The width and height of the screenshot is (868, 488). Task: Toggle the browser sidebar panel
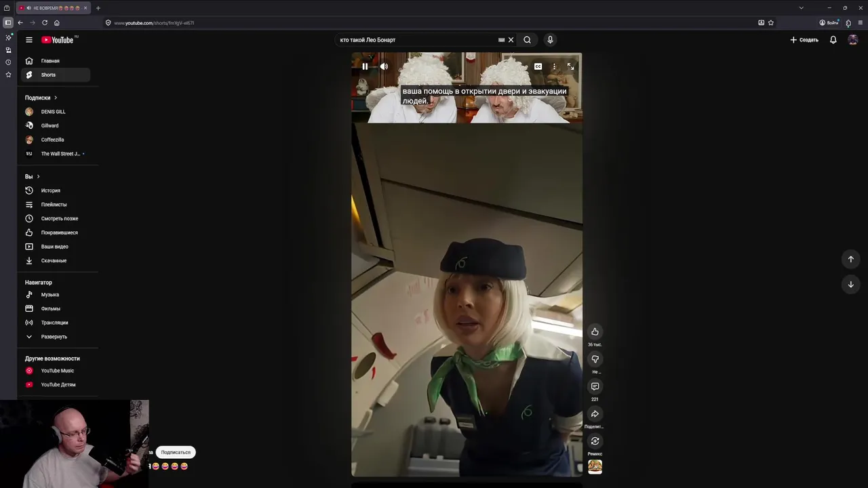(x=8, y=22)
